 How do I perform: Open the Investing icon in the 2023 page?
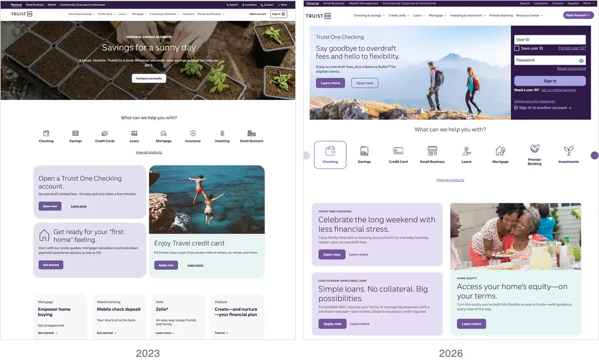tap(222, 134)
